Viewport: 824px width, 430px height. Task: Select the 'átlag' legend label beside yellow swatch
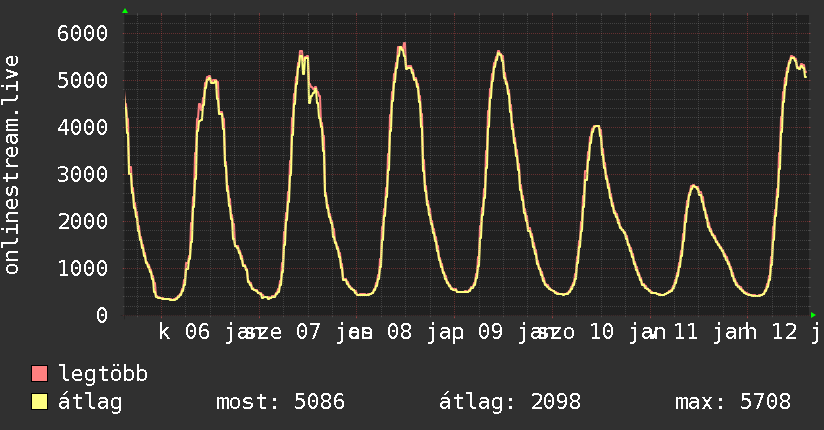90,402
